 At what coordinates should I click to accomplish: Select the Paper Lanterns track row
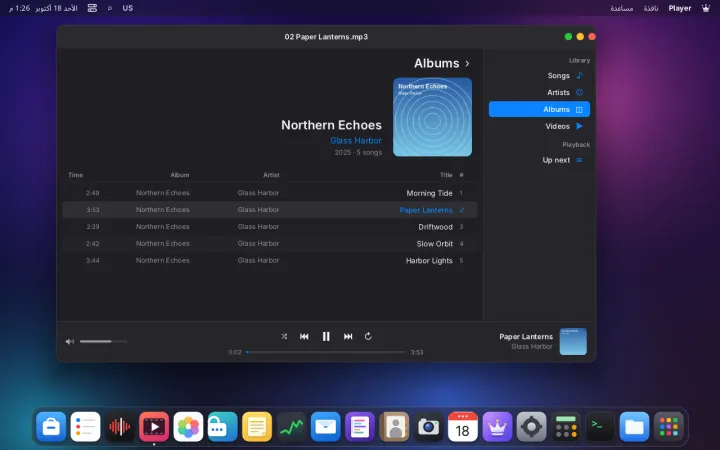(270, 210)
